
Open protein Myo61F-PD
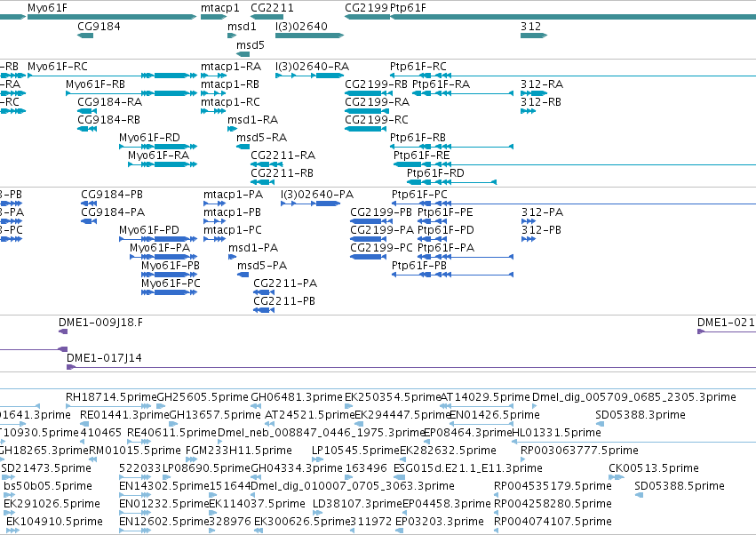(149, 230)
